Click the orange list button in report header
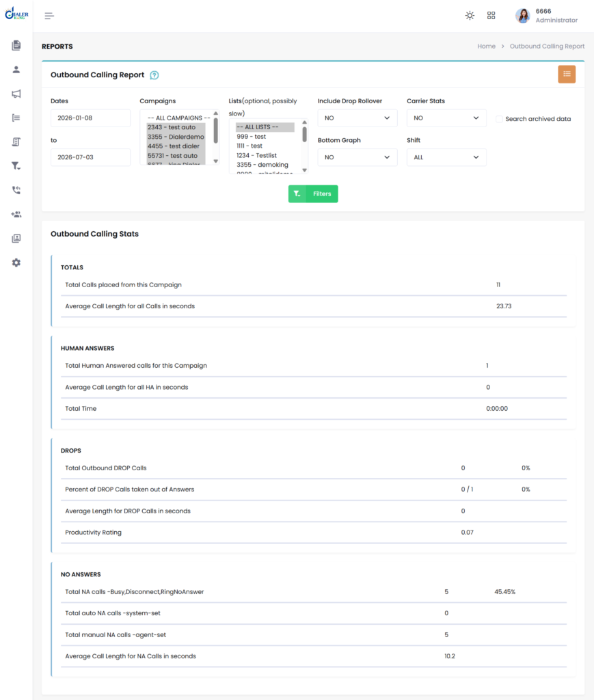 567,74
